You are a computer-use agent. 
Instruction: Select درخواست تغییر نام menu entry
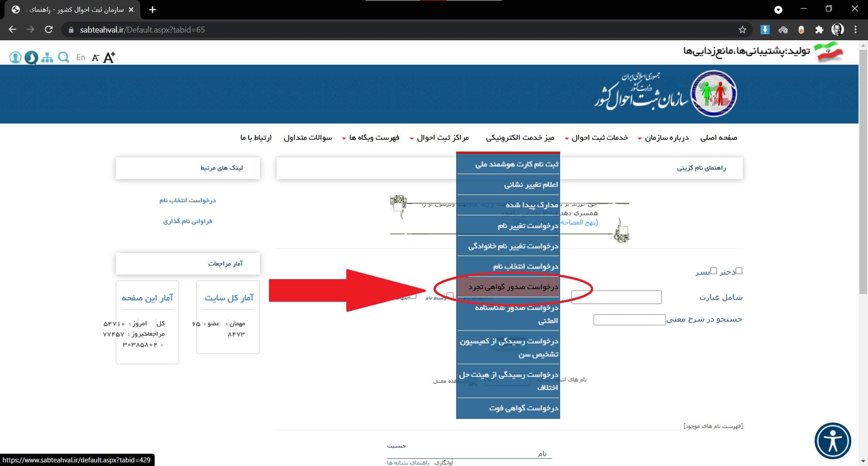(x=508, y=225)
